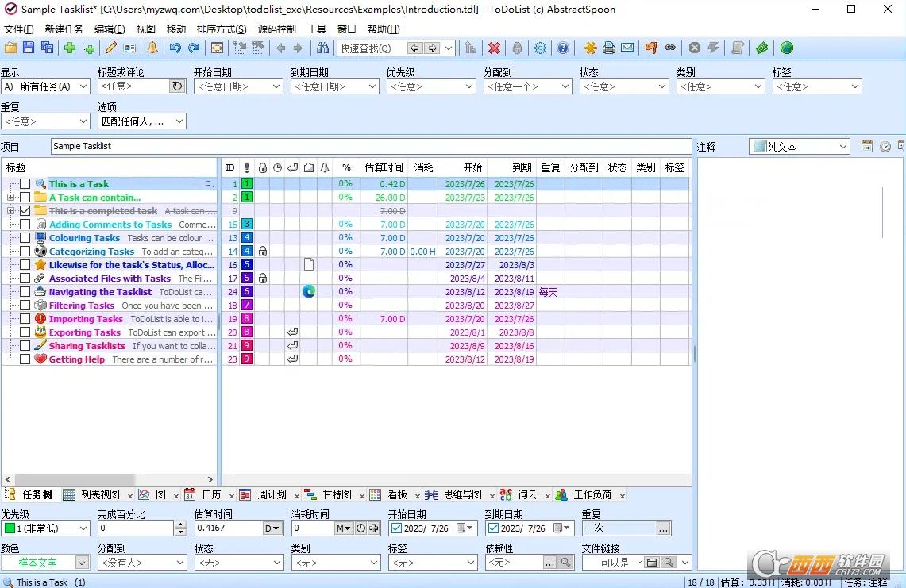Uncheck 'This is a completed task' checkbox

pos(25,211)
